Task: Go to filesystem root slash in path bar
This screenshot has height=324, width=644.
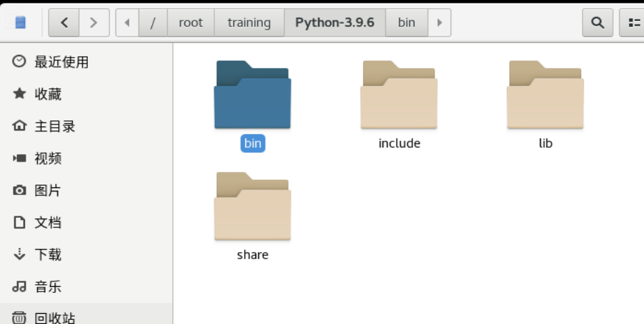Action: [x=153, y=23]
